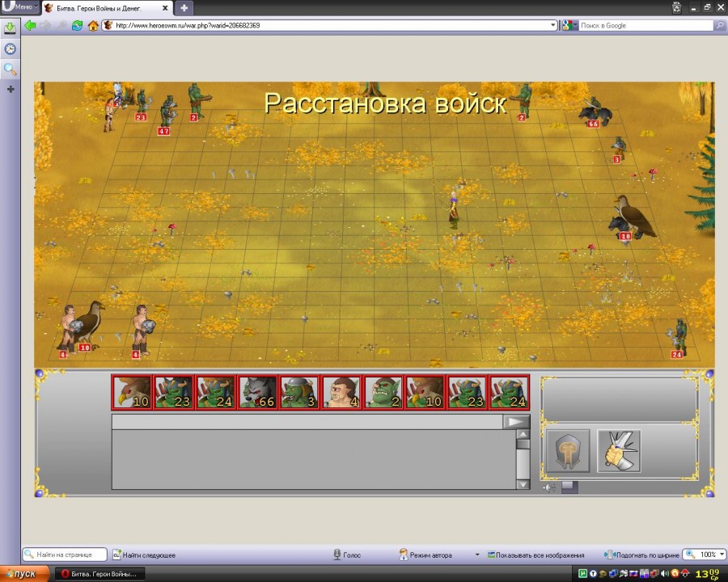Click the small square button beside speaker
The width and height of the screenshot is (728, 582).
point(569,487)
